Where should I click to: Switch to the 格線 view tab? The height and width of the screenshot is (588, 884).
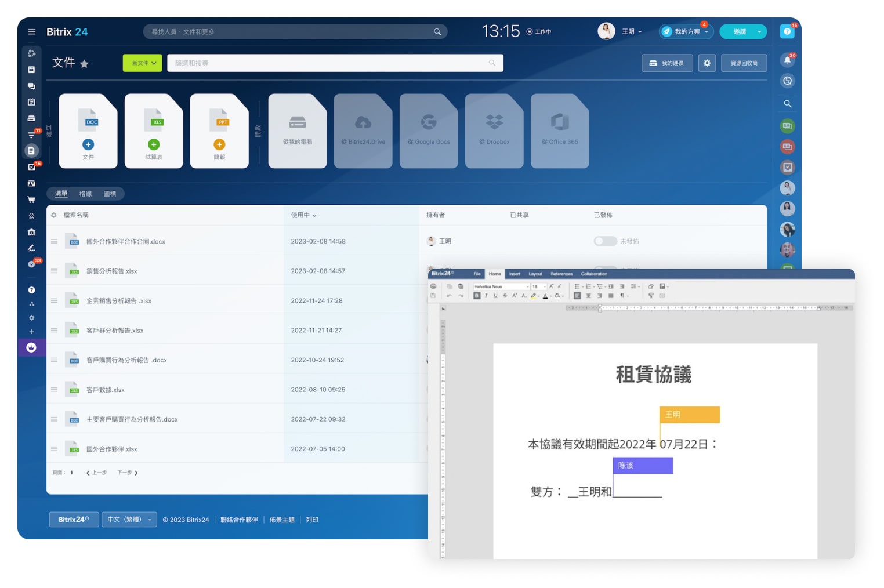click(x=85, y=194)
